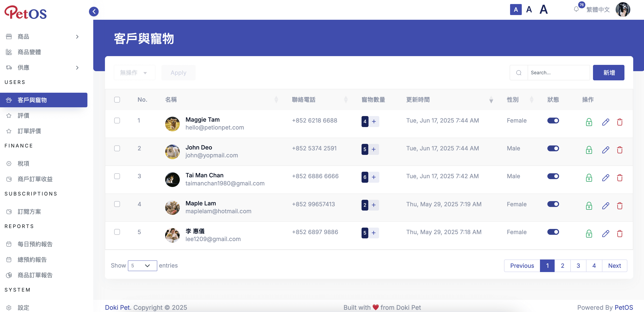Image resolution: width=644 pixels, height=312 pixels.
Task: Check the checkbox for the John Deo row
Action: tap(117, 148)
